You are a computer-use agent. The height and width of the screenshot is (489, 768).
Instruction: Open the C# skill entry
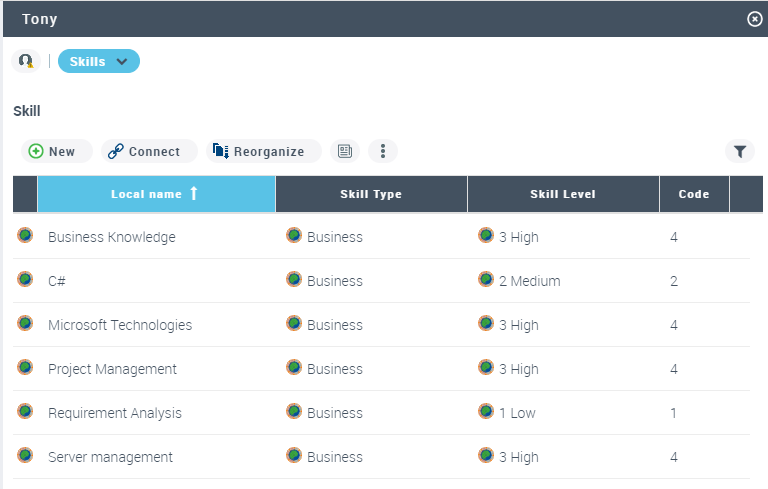click(x=57, y=281)
